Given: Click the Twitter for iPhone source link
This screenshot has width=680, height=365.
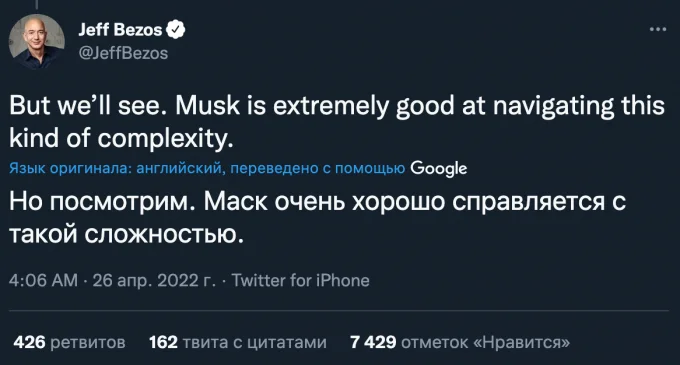Looking at the screenshot, I should click(300, 280).
